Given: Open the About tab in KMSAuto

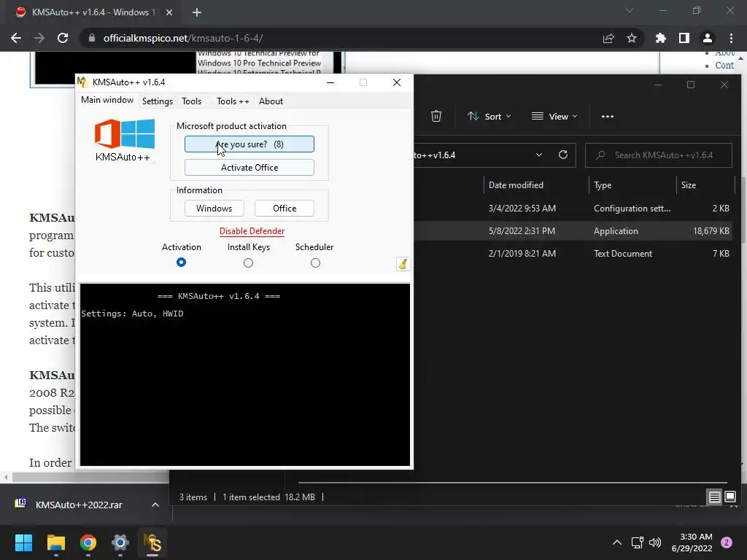Looking at the screenshot, I should pos(271,101).
